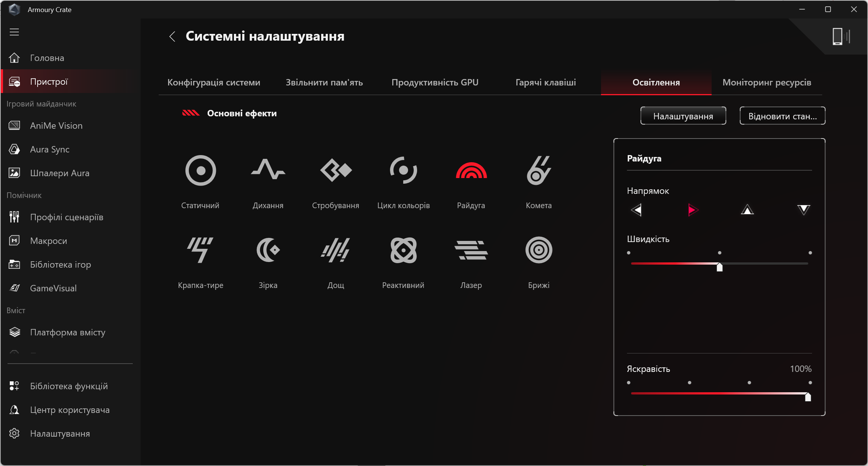Go back using the left chevron arrow
This screenshot has width=868, height=466.
click(172, 37)
